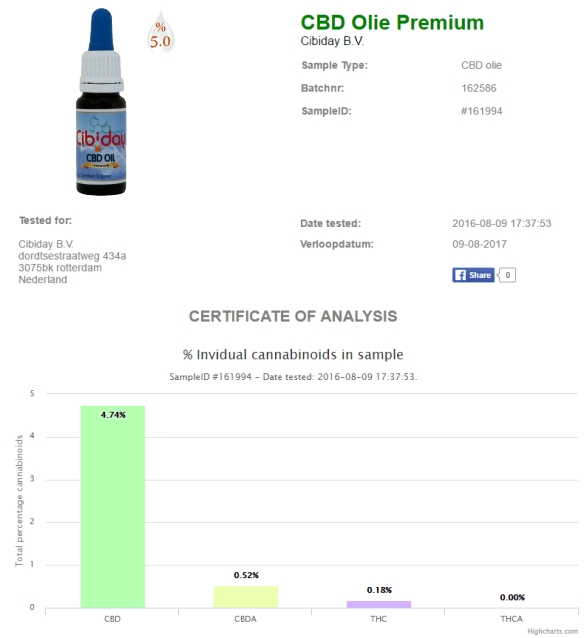587x638 pixels.
Task: Click the Sample Type value CBD olie
Action: coord(481,66)
